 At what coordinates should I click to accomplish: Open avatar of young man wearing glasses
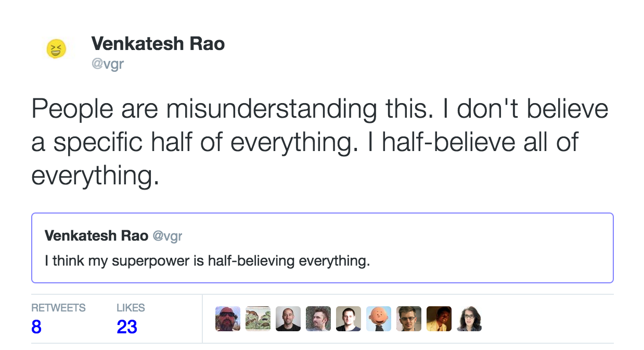[409, 319]
